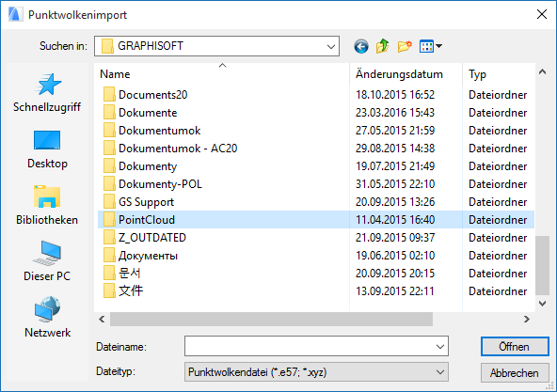Click the Z_OUTDATED folder icon

pyautogui.click(x=109, y=237)
